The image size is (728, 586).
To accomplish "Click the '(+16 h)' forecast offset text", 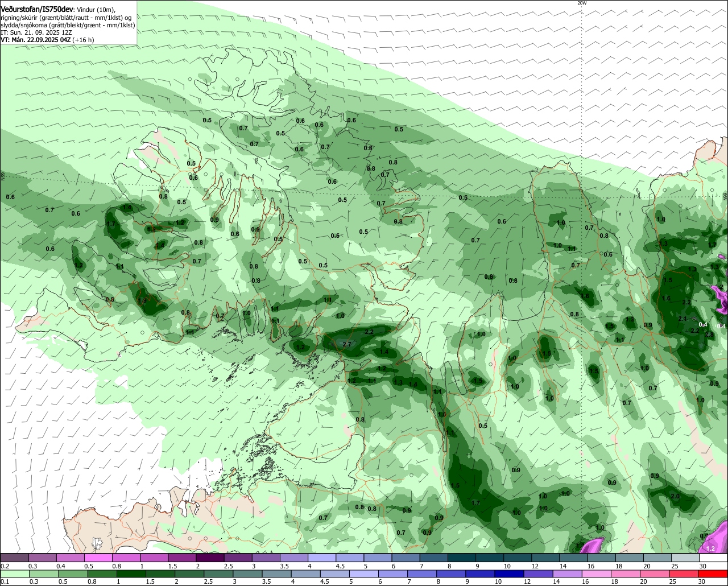I will tap(83, 40).
